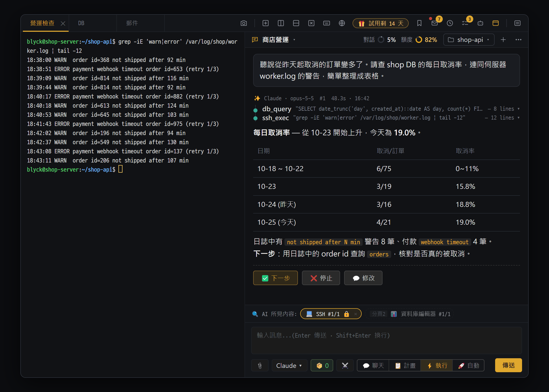Click the db_query tool call row
The image size is (549, 392).
[386, 109]
